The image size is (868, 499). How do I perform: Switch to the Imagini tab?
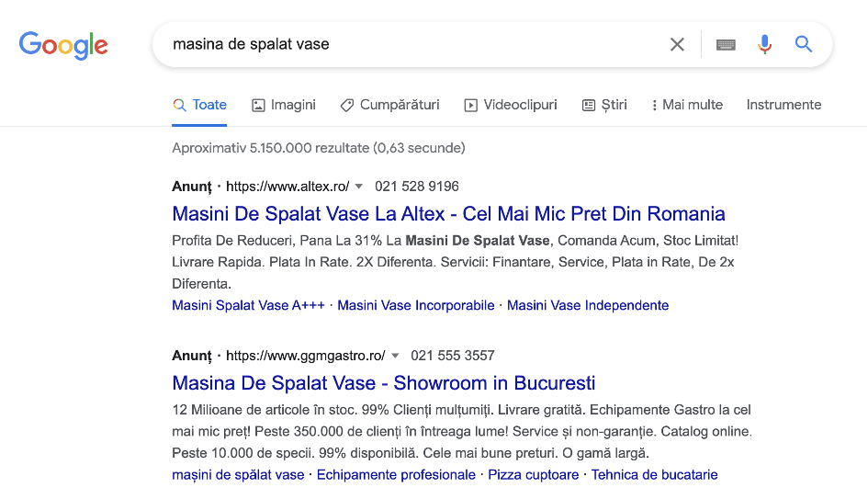284,105
